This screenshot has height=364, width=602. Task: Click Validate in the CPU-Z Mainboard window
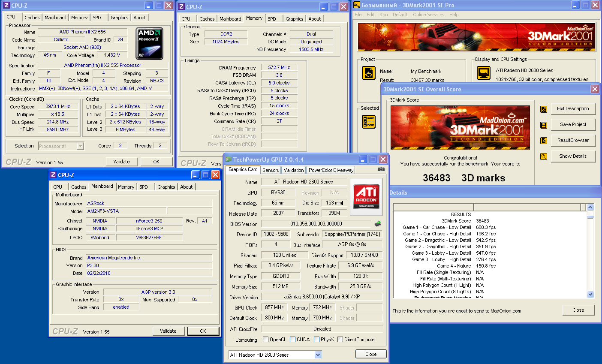tap(168, 331)
